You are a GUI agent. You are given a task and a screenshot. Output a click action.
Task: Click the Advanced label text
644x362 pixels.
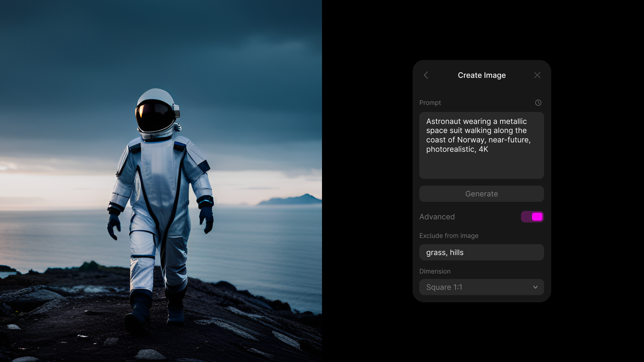[437, 217]
